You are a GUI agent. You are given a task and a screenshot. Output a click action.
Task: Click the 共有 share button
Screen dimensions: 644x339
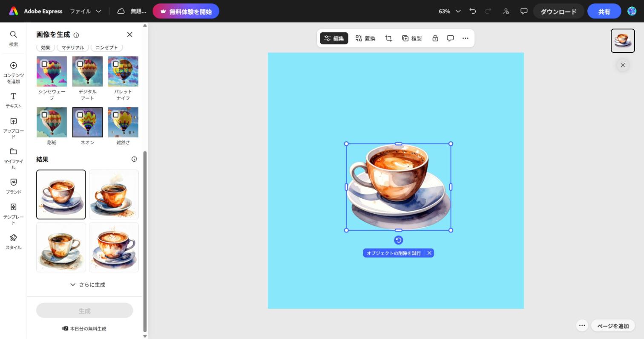pyautogui.click(x=604, y=12)
